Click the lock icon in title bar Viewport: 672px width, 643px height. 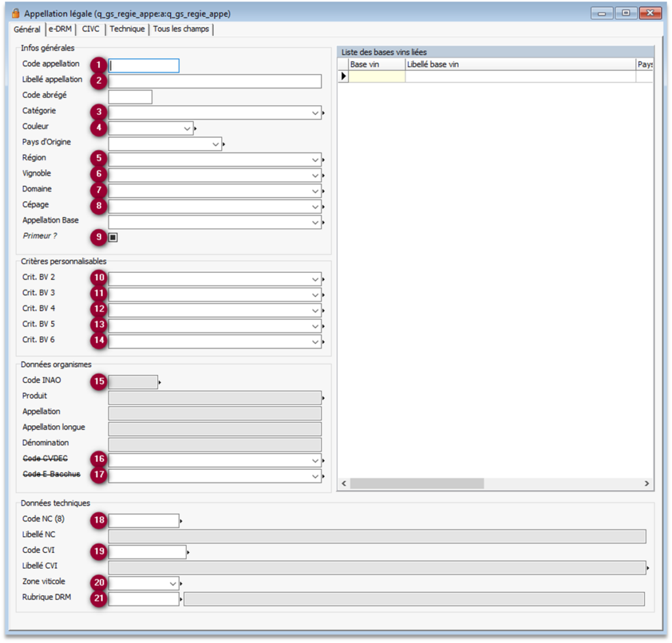pyautogui.click(x=15, y=14)
